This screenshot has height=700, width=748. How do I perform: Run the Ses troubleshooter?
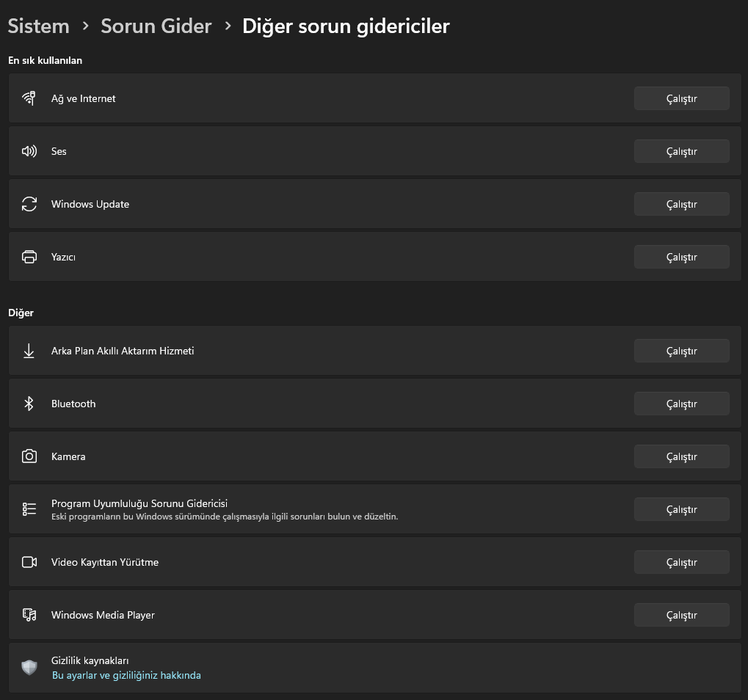click(681, 150)
